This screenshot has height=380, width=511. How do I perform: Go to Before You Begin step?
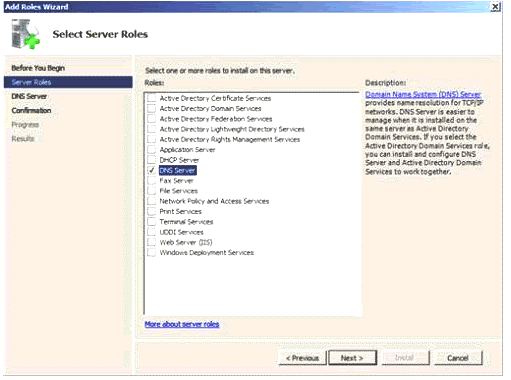point(38,68)
